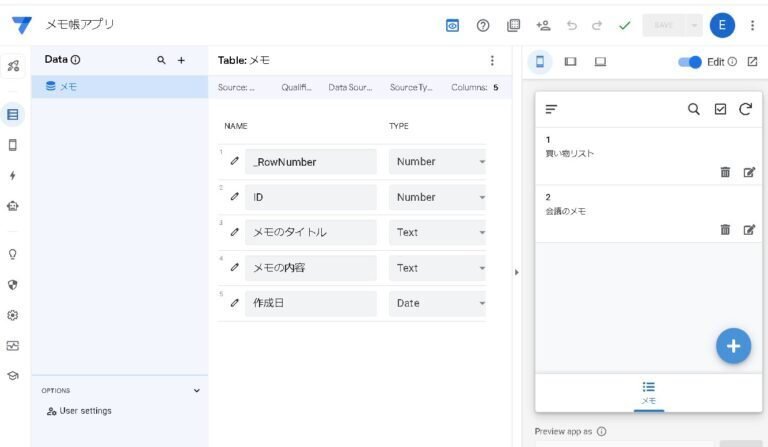Open the Save button dropdown arrow
Viewport: 768px width, 447px height.
(x=694, y=25)
